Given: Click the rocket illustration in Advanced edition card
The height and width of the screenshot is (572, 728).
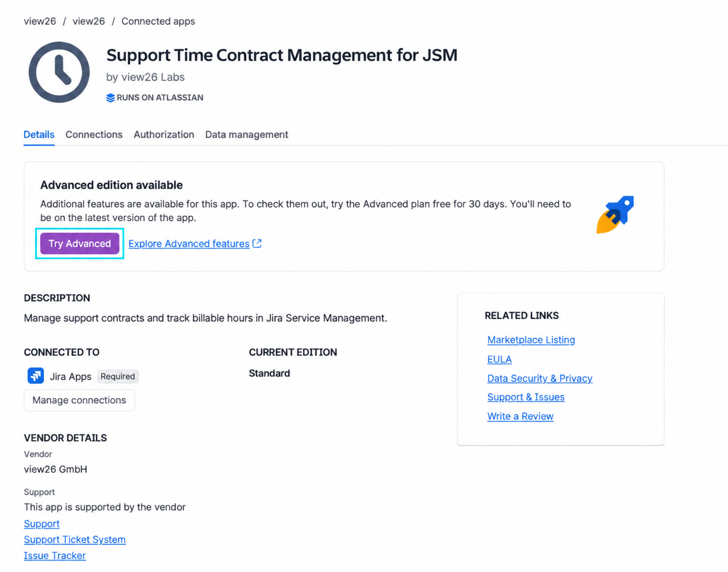Looking at the screenshot, I should pyautogui.click(x=615, y=214).
